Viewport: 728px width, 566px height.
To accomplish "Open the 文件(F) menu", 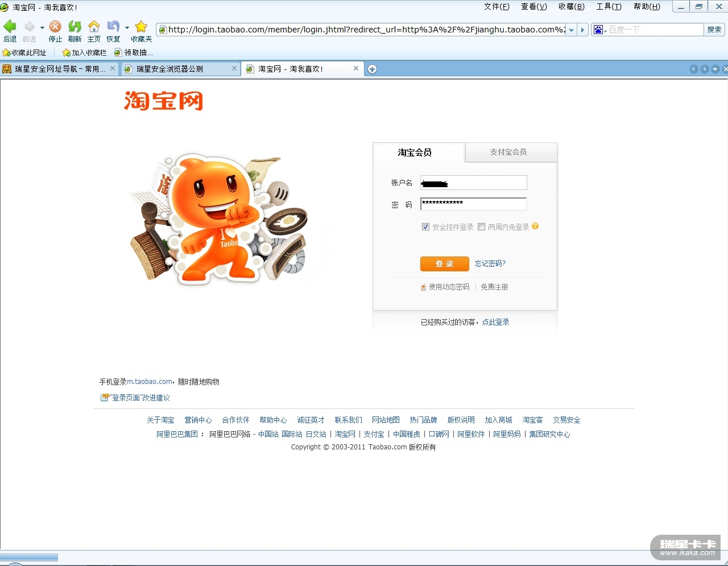I will coord(497,7).
